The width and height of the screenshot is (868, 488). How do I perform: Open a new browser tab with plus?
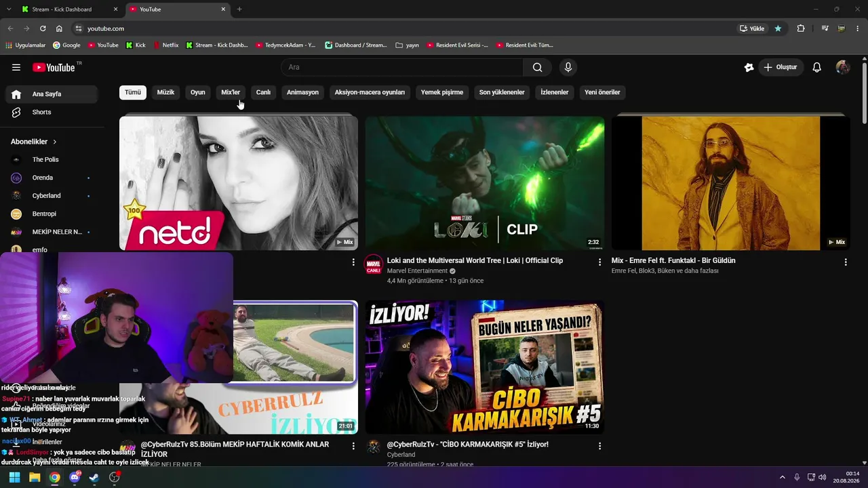[239, 9]
